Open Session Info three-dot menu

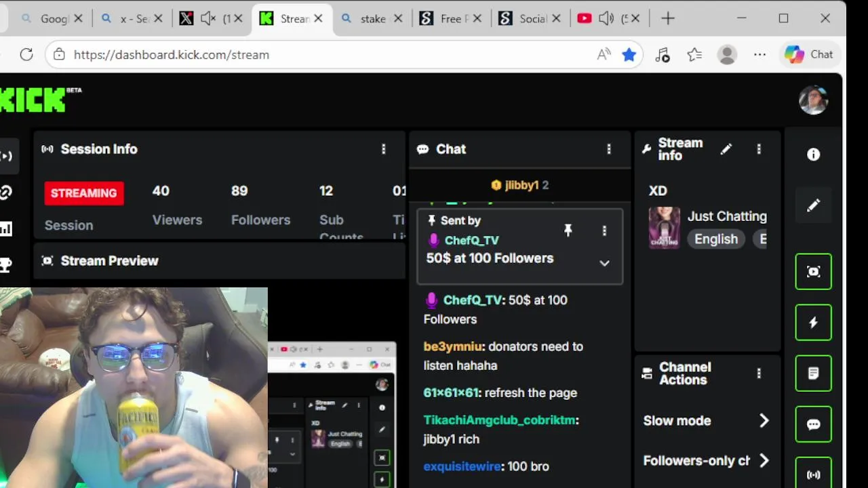[384, 149]
